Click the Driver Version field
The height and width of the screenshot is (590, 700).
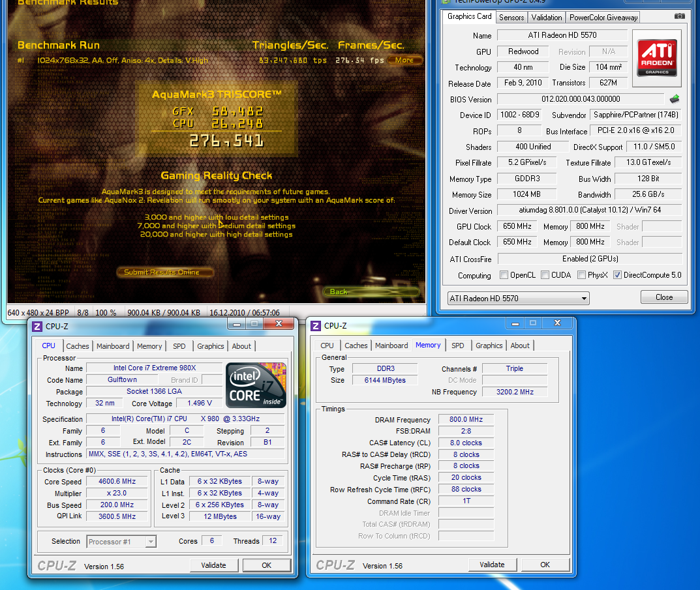click(x=589, y=210)
